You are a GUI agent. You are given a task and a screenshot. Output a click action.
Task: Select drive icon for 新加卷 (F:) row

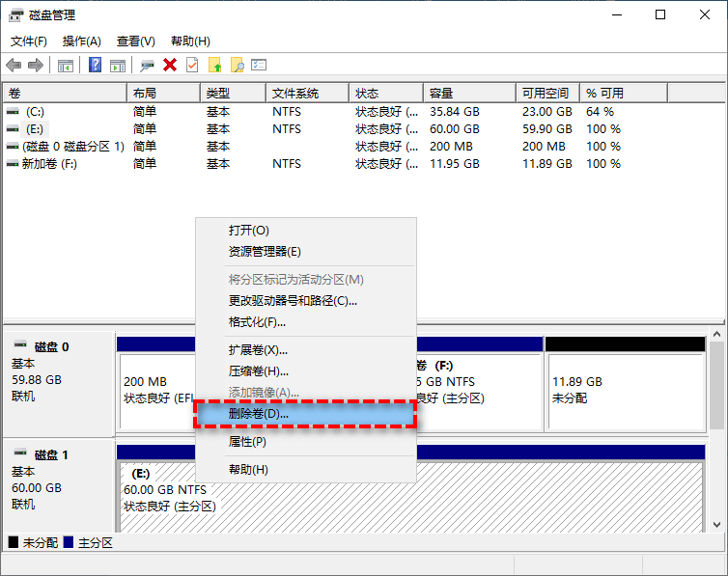coord(13,164)
